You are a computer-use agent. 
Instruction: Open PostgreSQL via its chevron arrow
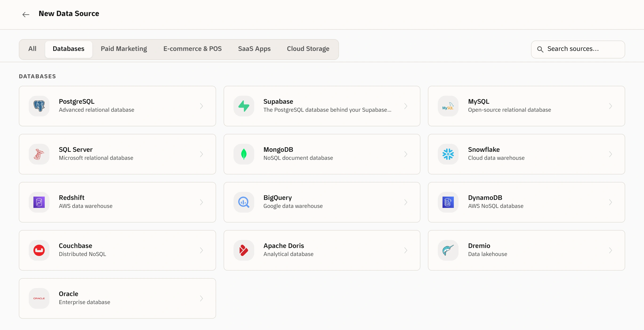[x=201, y=106]
